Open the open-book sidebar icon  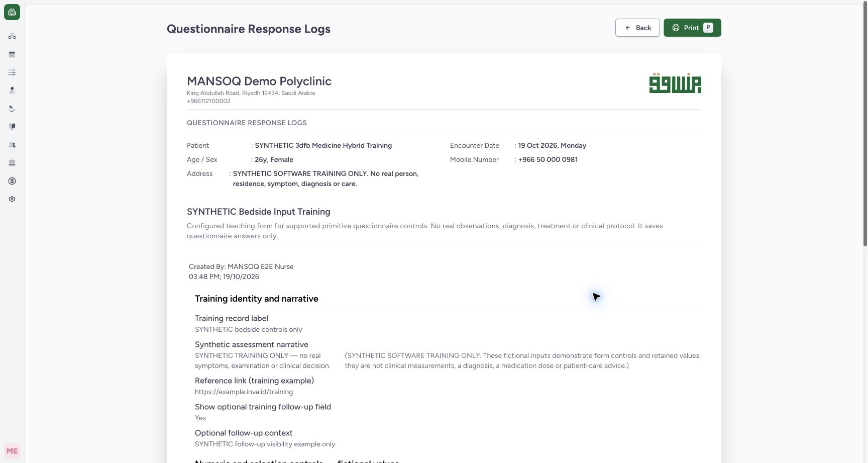click(x=12, y=127)
